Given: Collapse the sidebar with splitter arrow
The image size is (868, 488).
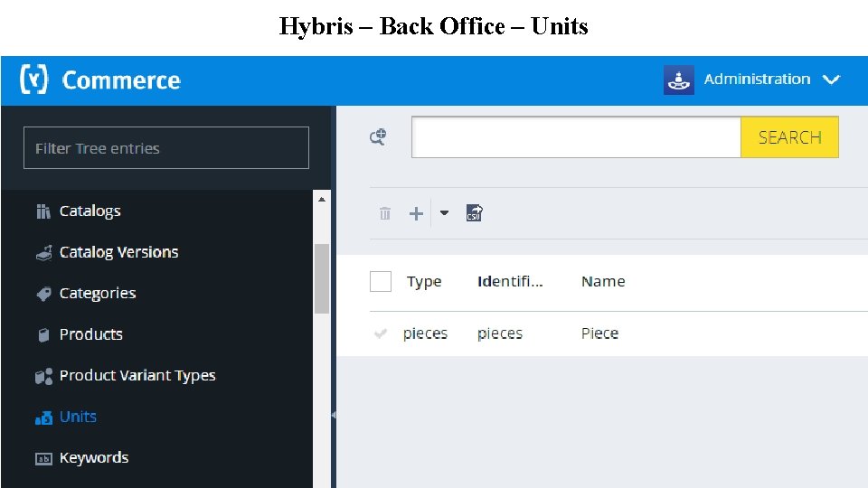Looking at the screenshot, I should [334, 415].
